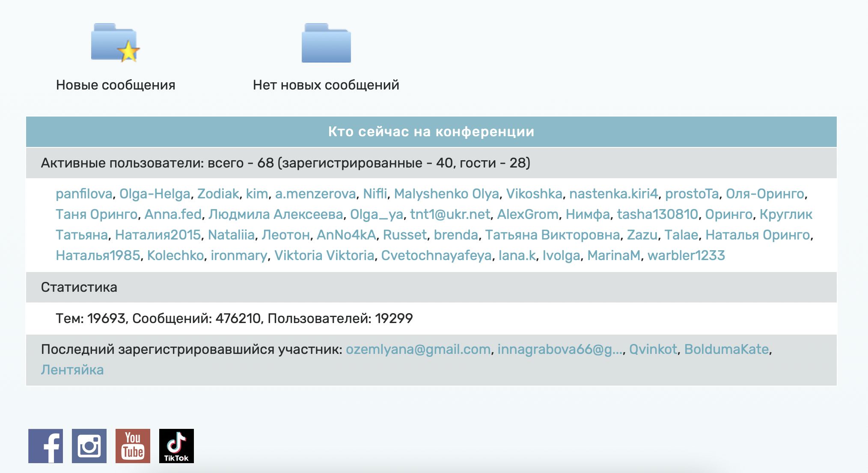Image resolution: width=868 pixels, height=473 pixels.
Task: Open user profile Zodiak
Action: click(x=218, y=194)
